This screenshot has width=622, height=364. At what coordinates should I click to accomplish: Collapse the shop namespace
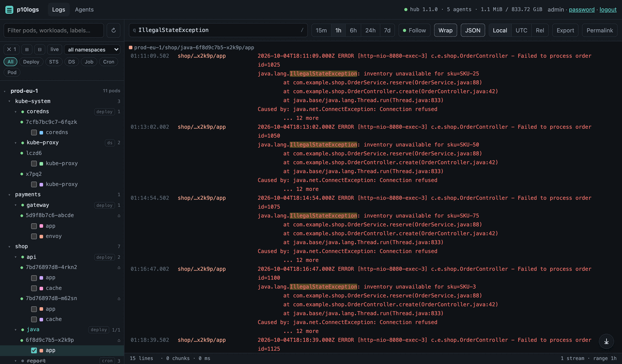pos(9,246)
